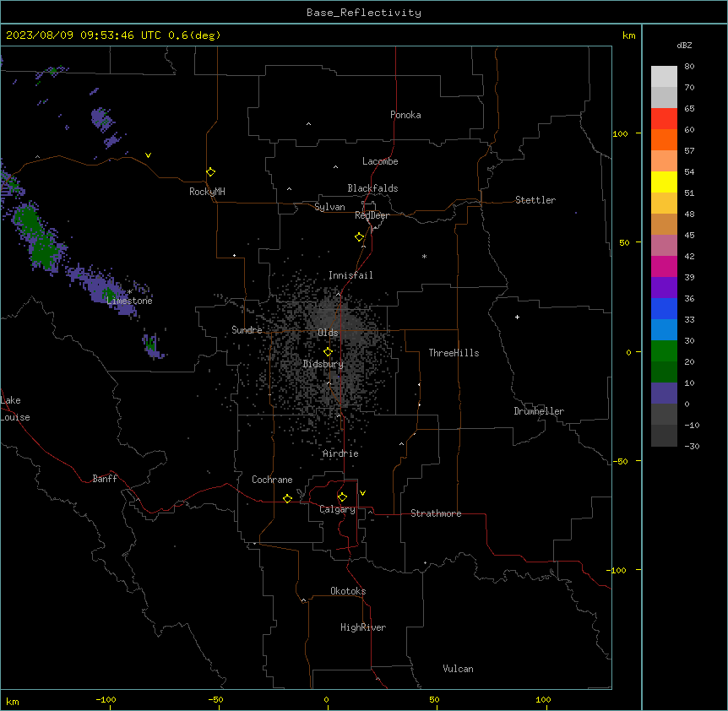
Task: Click the Olds town label
Action: pyautogui.click(x=328, y=333)
